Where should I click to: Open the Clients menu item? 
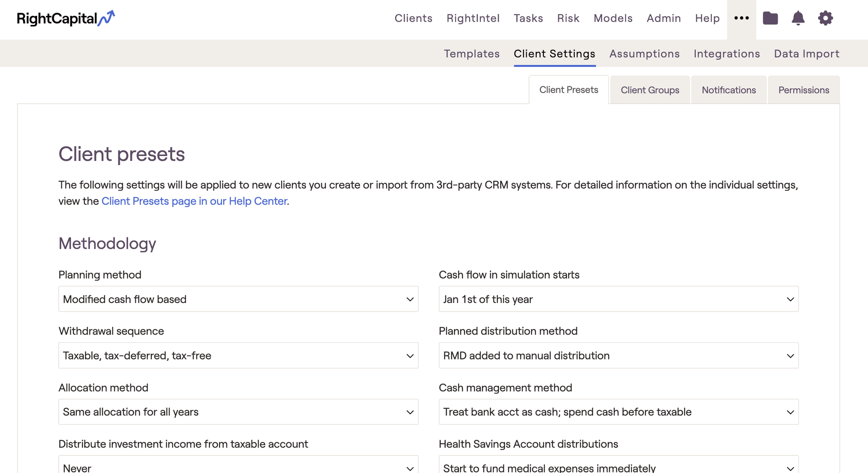(413, 18)
